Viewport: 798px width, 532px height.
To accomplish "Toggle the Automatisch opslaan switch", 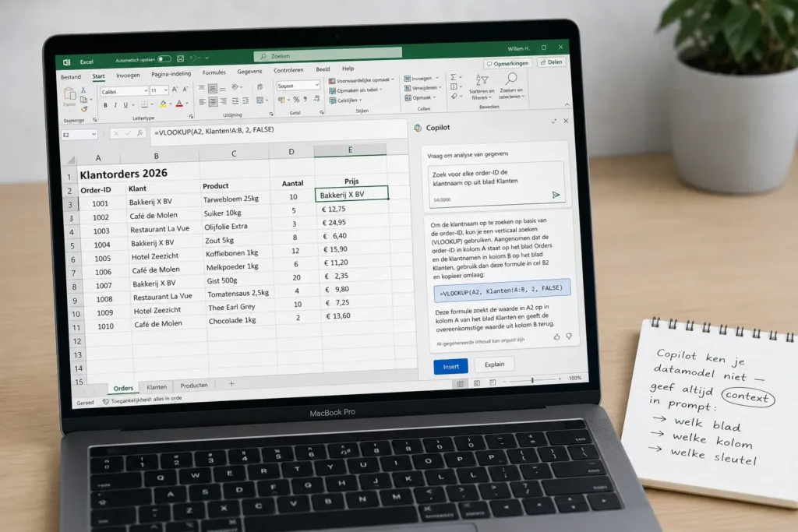I will tap(164, 59).
